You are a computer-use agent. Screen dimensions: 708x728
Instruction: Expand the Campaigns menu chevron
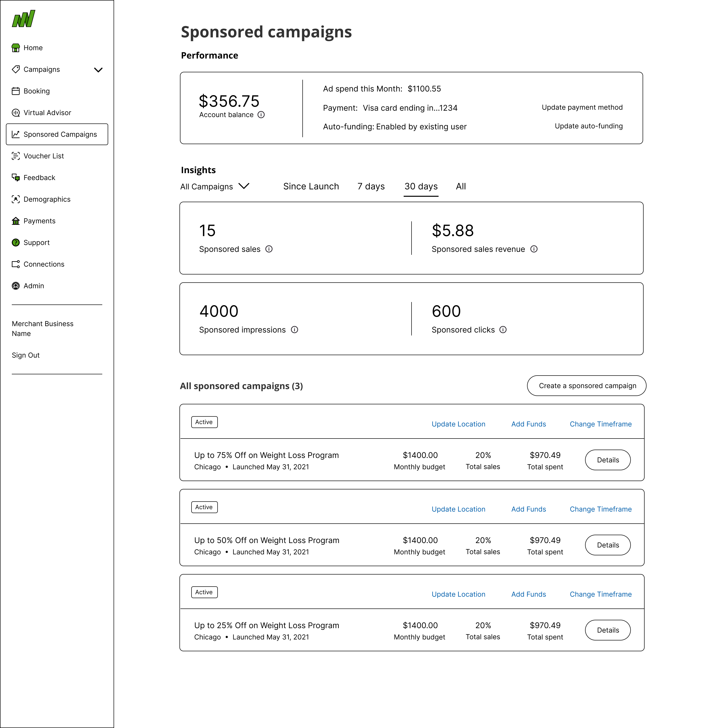(x=98, y=70)
